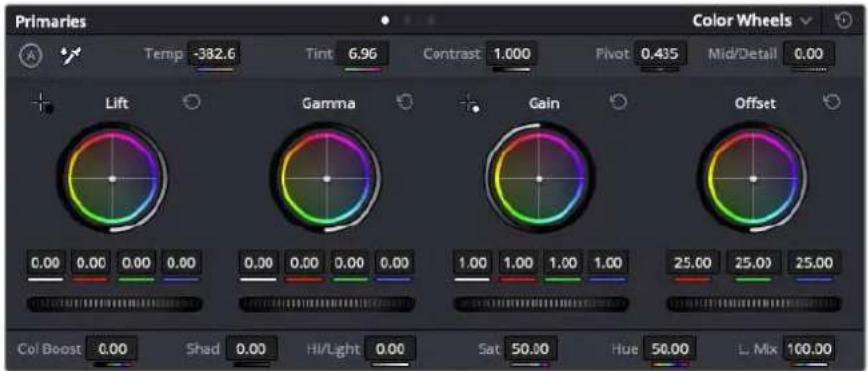The image size is (868, 371).
Task: Open the Color Wheels mode dropdown
Action: click(752, 21)
